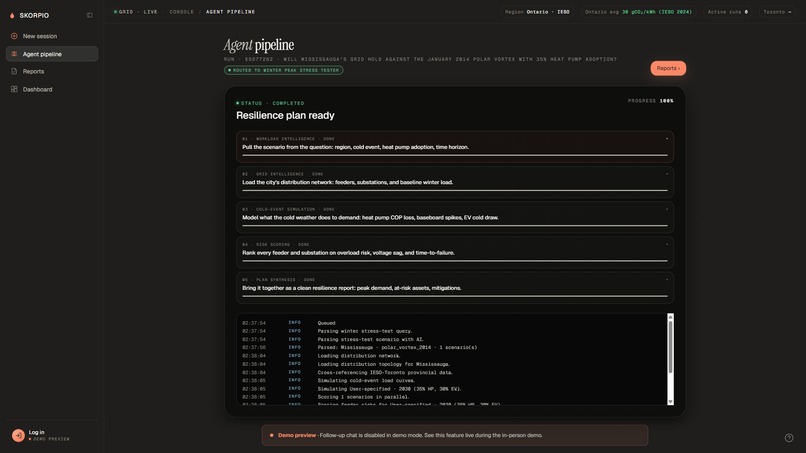Click the log scrollbar down arrow

point(670,402)
